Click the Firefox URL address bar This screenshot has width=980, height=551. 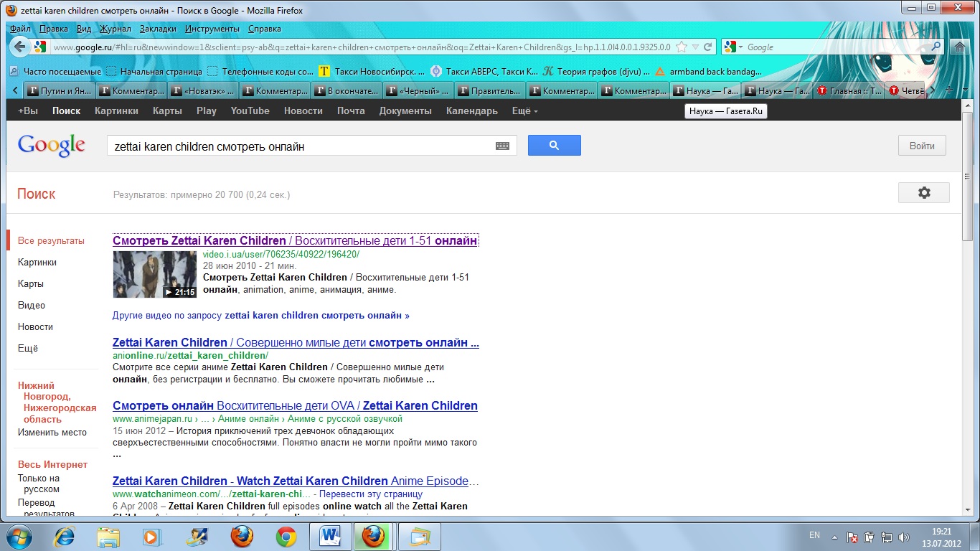click(362, 47)
